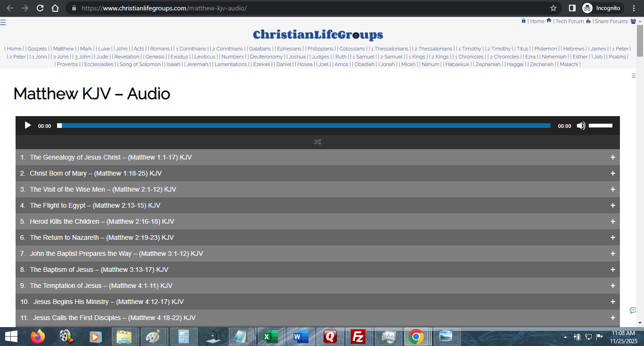The width and height of the screenshot is (644, 346).
Task: Open the Romans book link
Action: (x=160, y=49)
